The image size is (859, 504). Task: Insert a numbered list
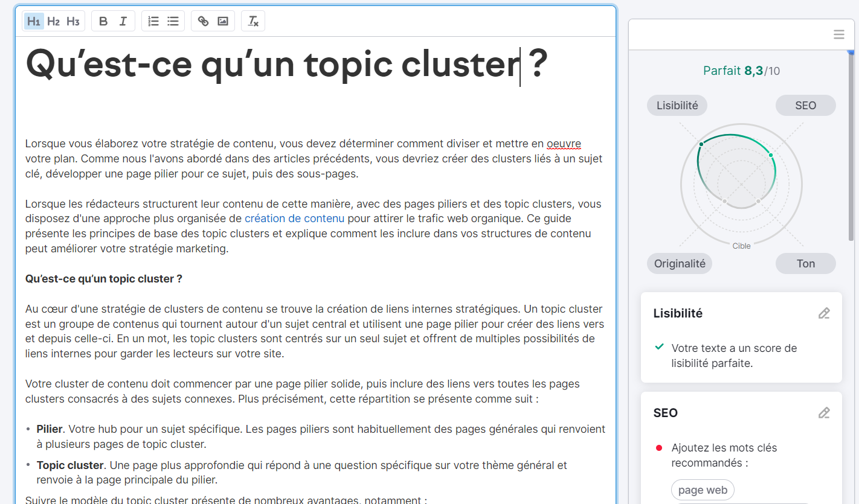click(x=153, y=21)
